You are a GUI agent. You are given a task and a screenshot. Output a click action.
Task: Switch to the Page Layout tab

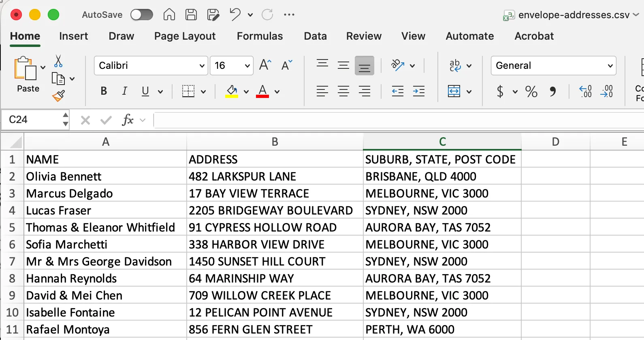(185, 36)
